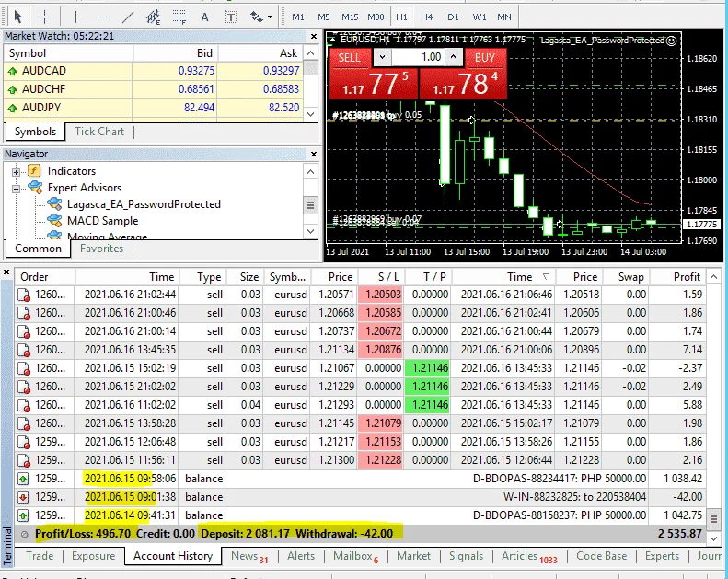Increase trade volume with up arrow
Viewport: 728px width, 579px height.
click(454, 57)
